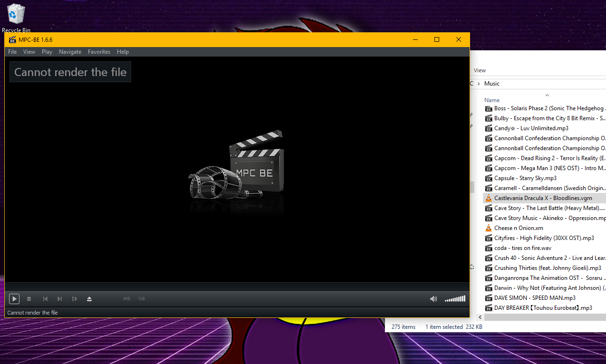Click the file icon of DAVE SIMON - SPEED MAN.mp3
This screenshot has height=364, width=606.
[489, 298]
